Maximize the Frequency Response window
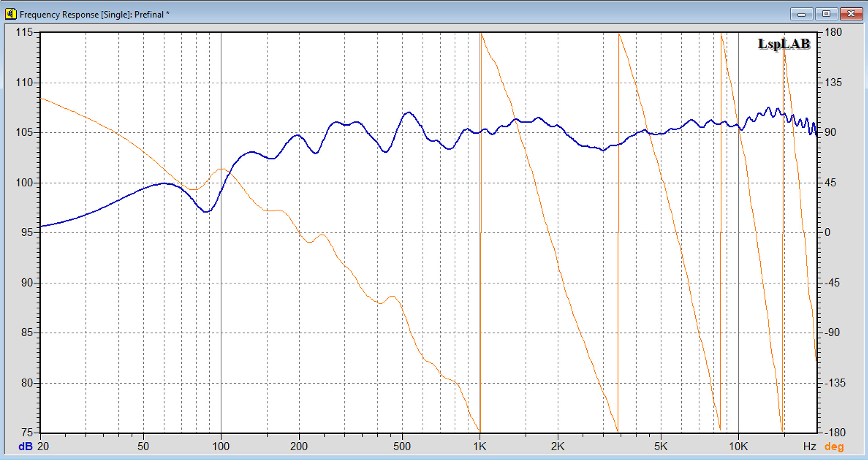Image resolution: width=868 pixels, height=460 pixels. click(x=826, y=14)
